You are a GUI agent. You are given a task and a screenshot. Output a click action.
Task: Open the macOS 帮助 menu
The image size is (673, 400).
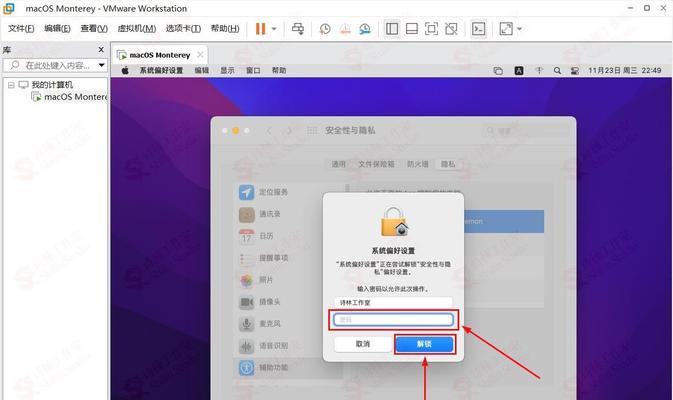pos(279,70)
